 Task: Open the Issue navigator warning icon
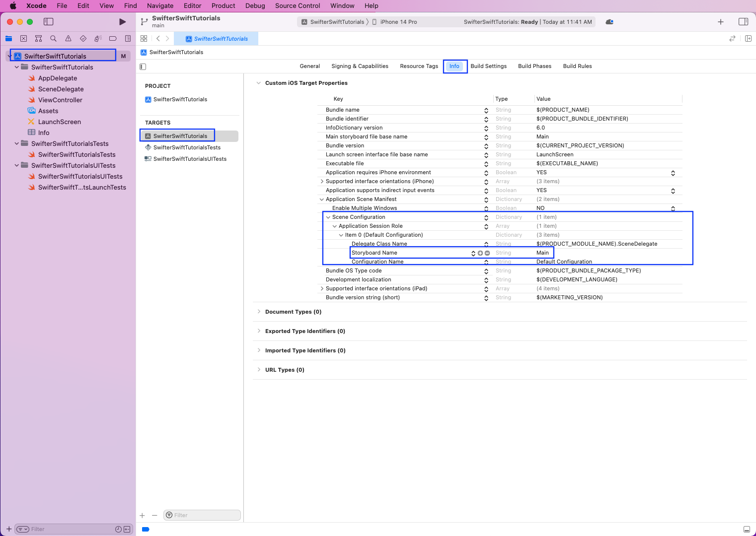tap(68, 39)
